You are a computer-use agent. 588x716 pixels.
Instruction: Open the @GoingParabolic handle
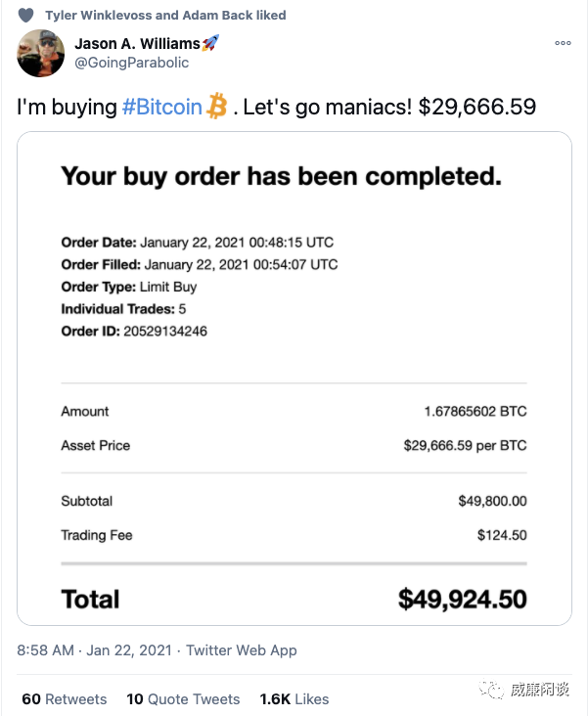[131, 62]
